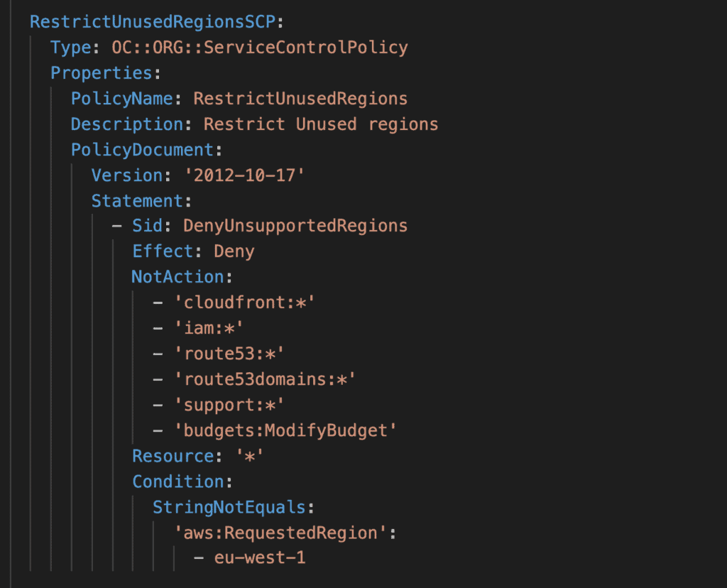This screenshot has width=727, height=588.
Task: Click the PolicyName key
Action: [x=122, y=99]
